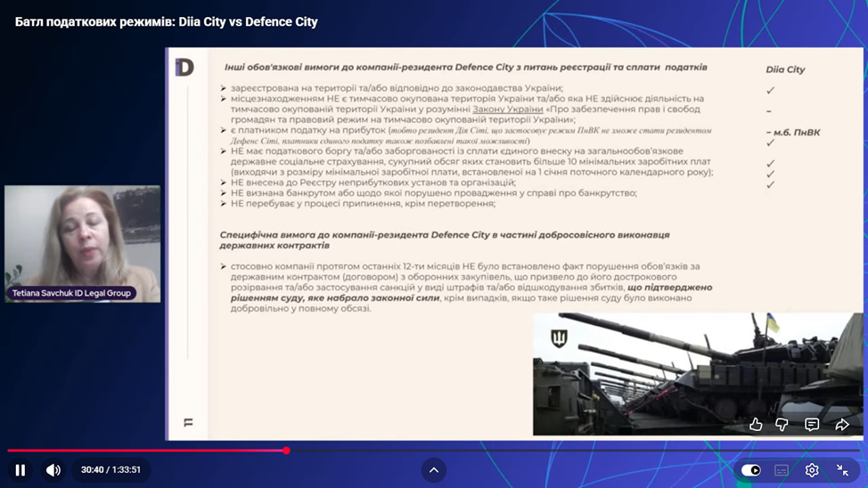Viewport: 868px width, 488px height.
Task: Pause the video playback
Action: (x=20, y=470)
